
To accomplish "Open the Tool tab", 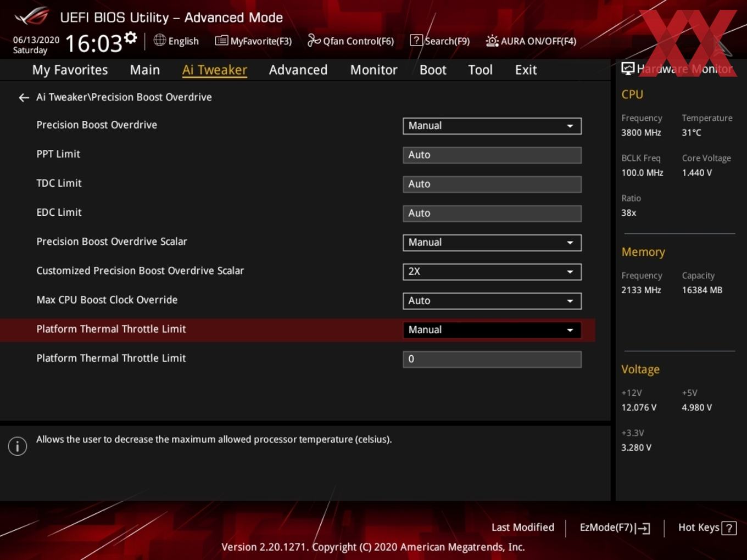I will point(480,70).
